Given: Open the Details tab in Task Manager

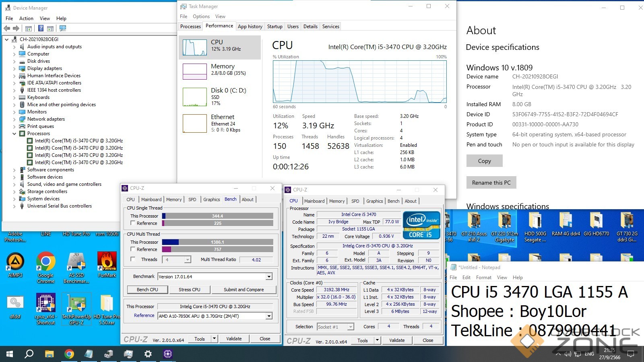Looking at the screenshot, I should coord(310,27).
